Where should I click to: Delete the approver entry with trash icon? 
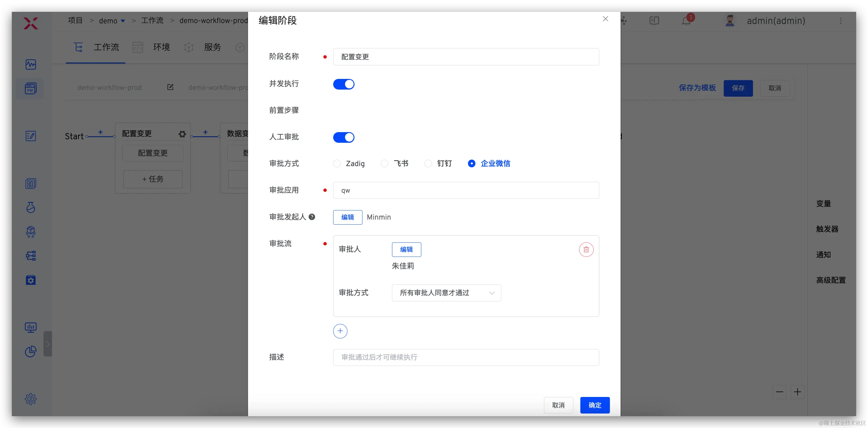coord(586,249)
